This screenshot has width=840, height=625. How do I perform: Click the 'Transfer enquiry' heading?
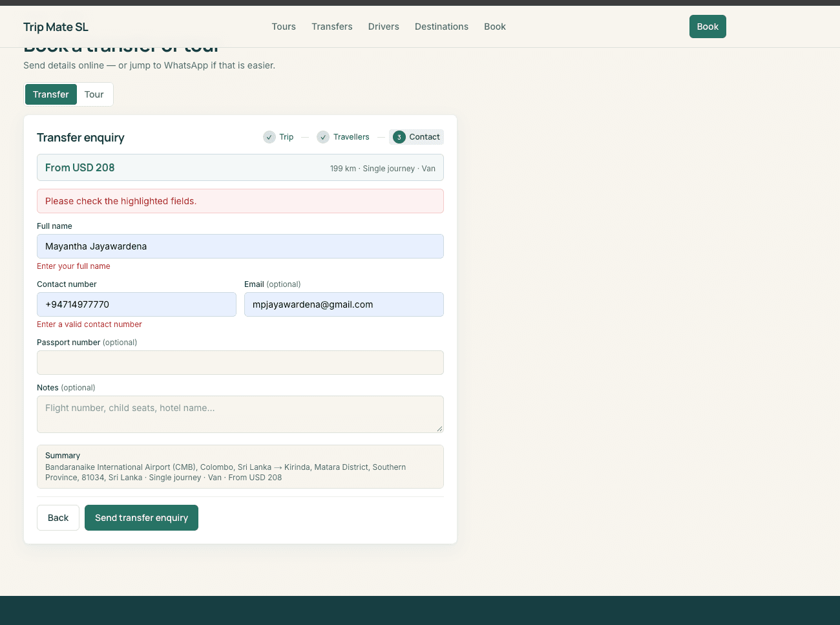point(81,138)
